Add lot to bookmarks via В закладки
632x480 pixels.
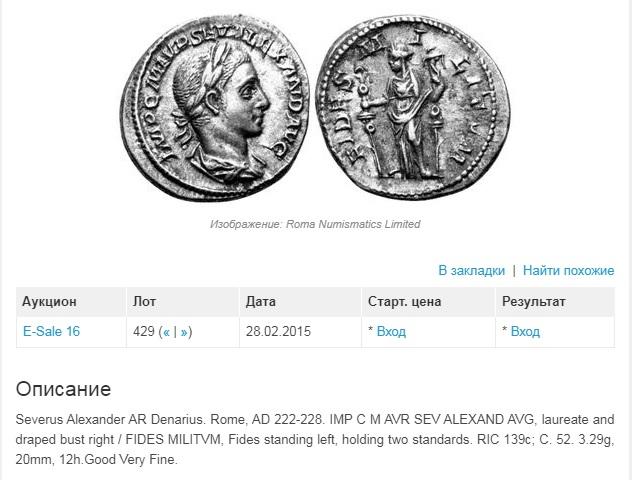click(471, 270)
